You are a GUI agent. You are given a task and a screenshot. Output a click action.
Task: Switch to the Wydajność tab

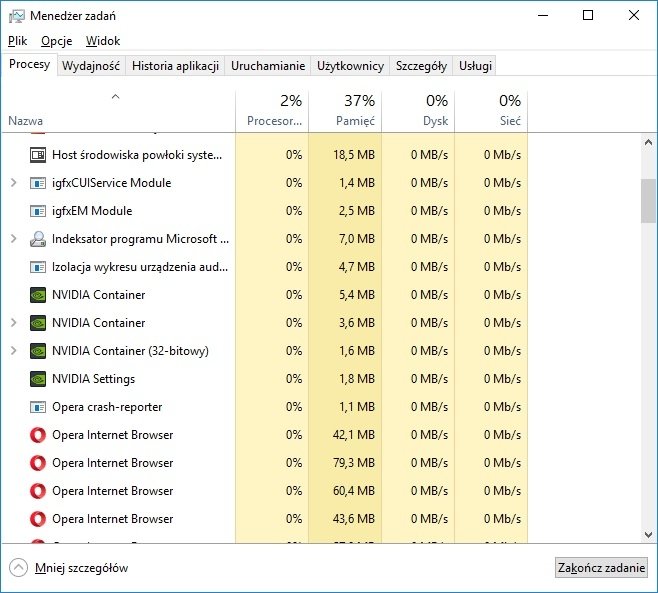click(91, 66)
